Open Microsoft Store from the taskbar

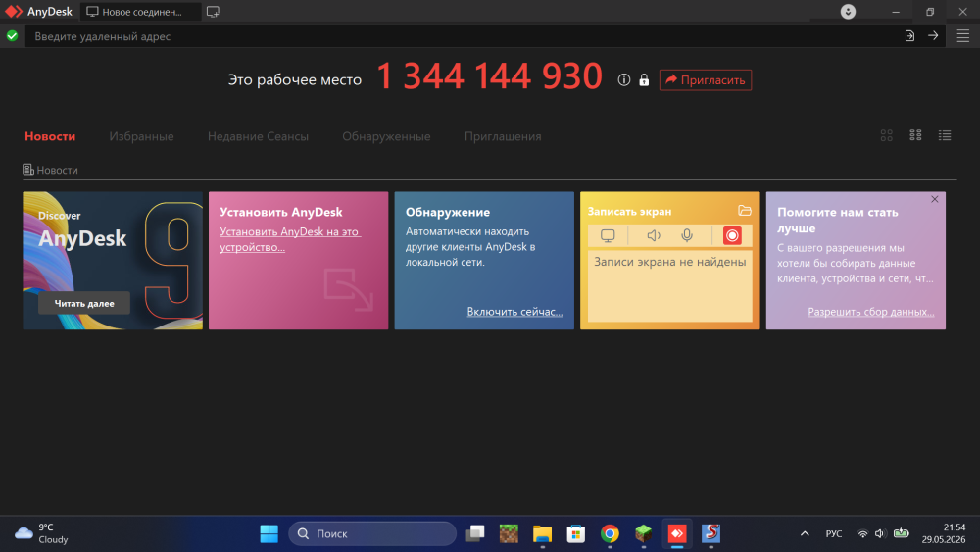click(x=575, y=534)
